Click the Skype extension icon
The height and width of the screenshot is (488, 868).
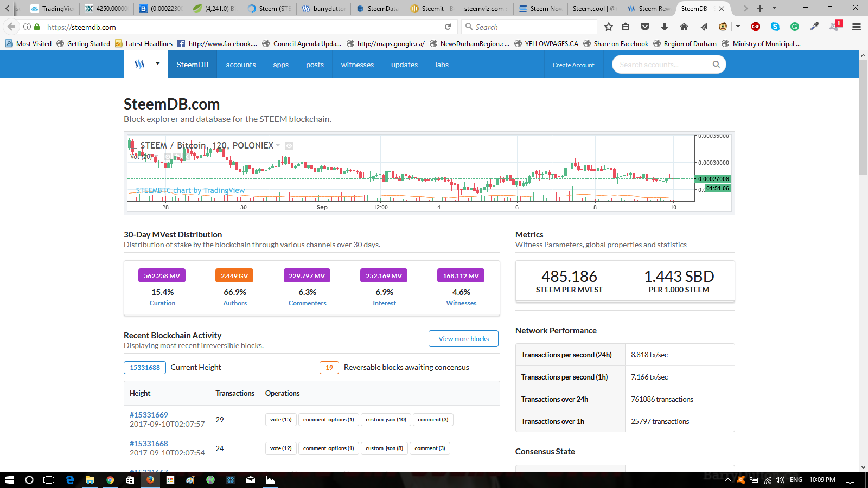tap(775, 27)
